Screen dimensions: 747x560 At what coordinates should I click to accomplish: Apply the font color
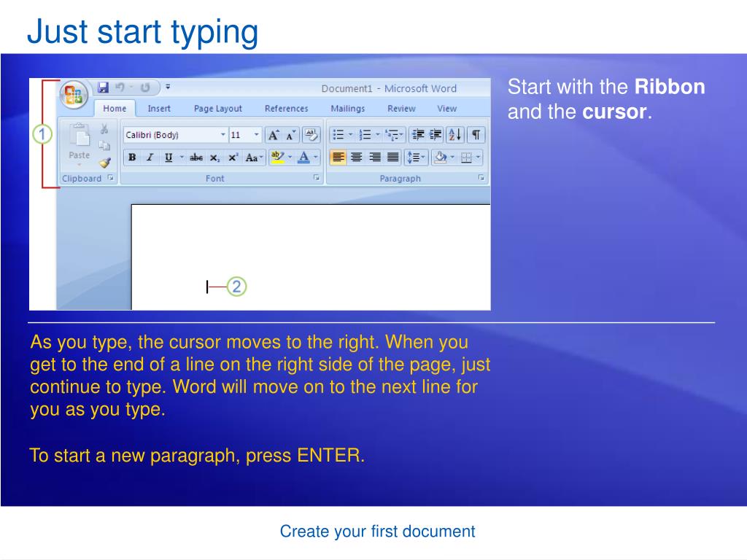tap(303, 157)
